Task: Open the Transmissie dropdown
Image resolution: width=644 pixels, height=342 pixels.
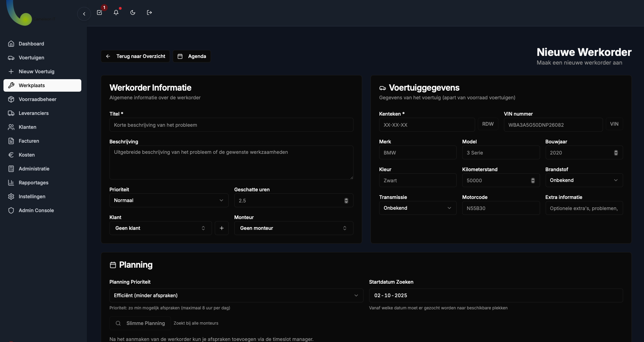Action: click(x=417, y=208)
